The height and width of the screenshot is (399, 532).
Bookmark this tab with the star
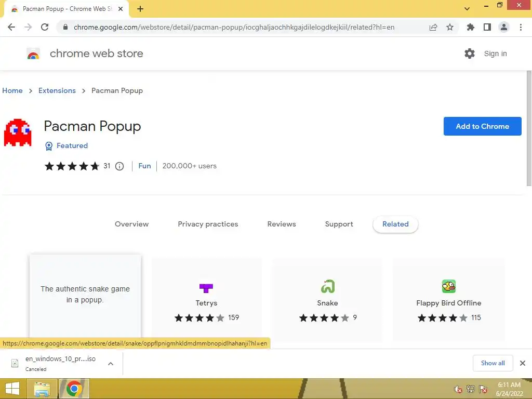(x=450, y=27)
